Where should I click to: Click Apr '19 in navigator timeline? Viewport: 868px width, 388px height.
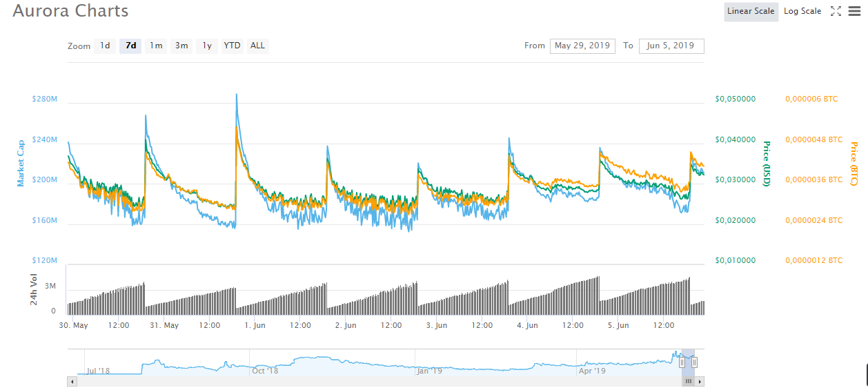[x=592, y=371]
